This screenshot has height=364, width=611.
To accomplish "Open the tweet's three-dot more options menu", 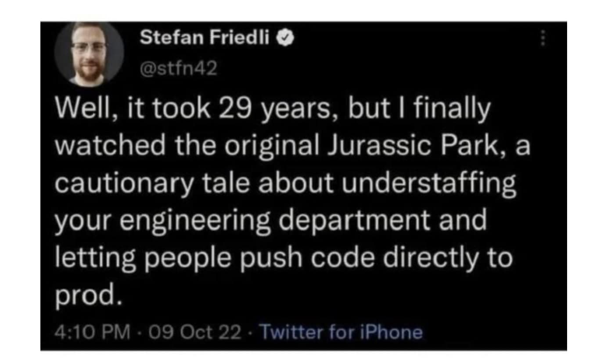I will 543,40.
